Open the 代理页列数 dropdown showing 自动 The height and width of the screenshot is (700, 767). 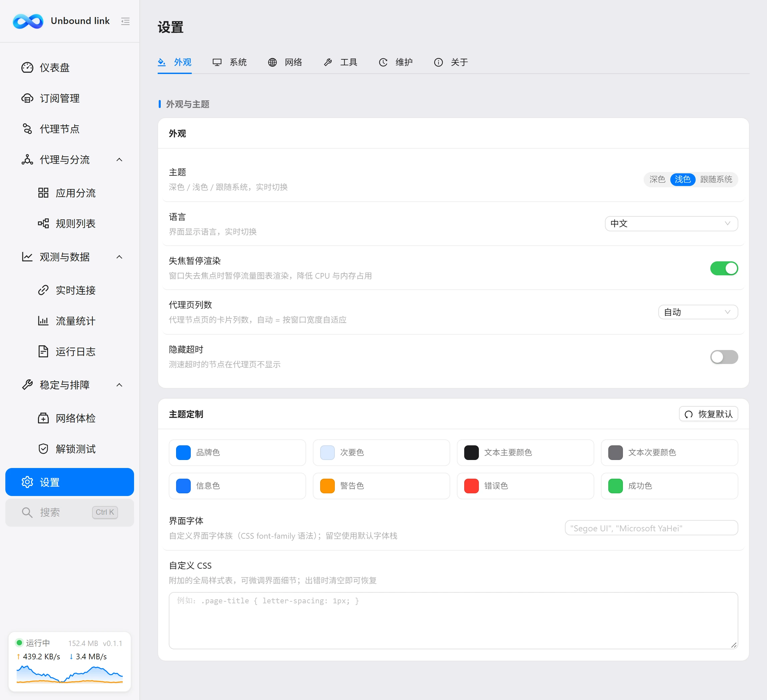point(698,312)
